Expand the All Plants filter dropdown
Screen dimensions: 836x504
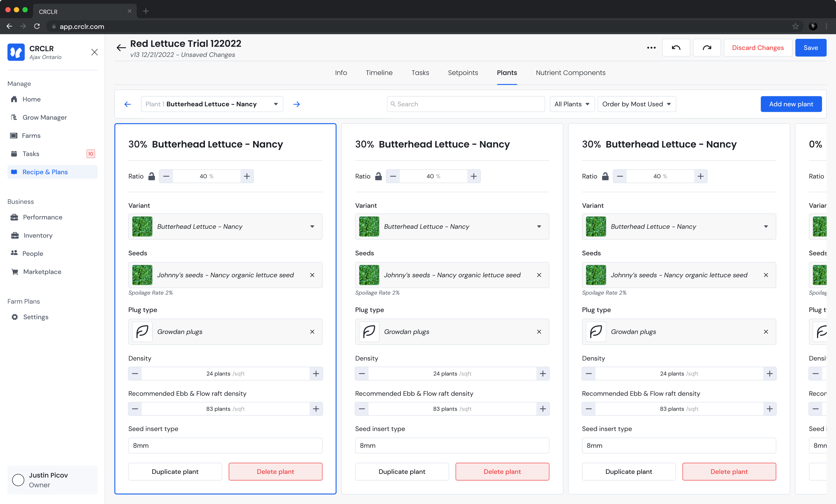click(x=572, y=104)
